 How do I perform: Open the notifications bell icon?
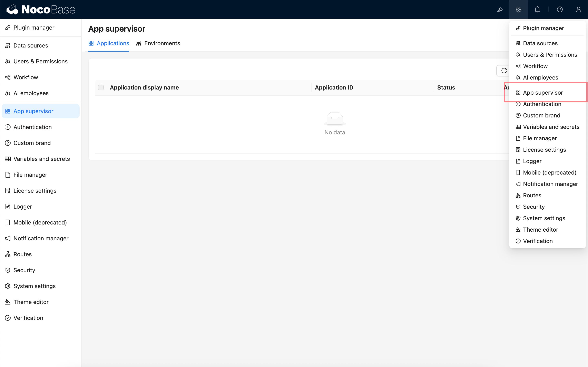click(x=537, y=9)
